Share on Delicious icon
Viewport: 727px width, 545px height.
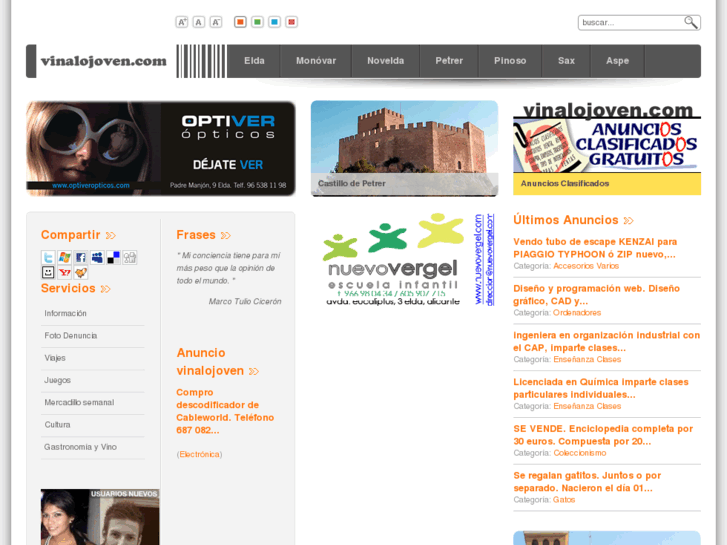[114, 257]
